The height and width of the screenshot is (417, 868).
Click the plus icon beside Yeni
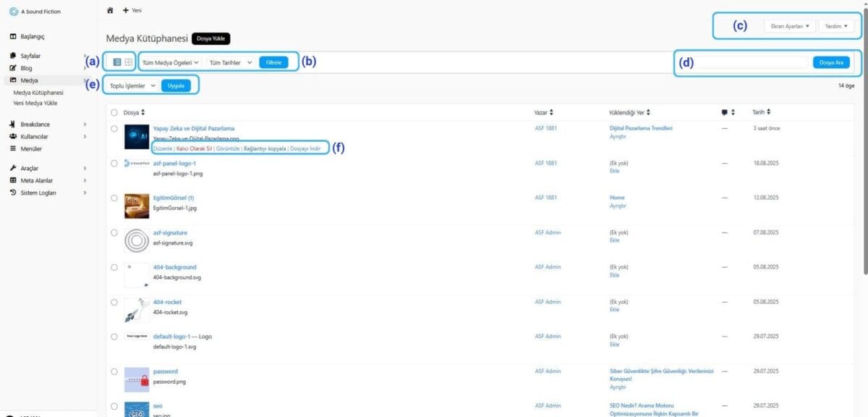125,10
